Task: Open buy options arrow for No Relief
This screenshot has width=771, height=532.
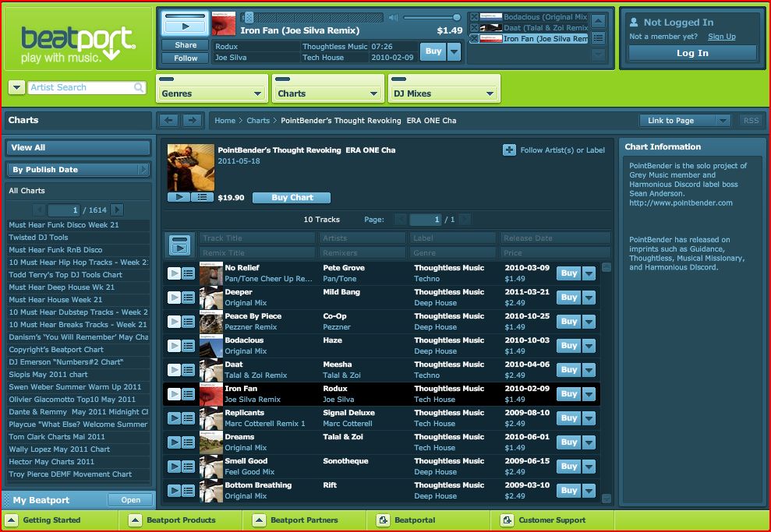Action: coord(589,273)
